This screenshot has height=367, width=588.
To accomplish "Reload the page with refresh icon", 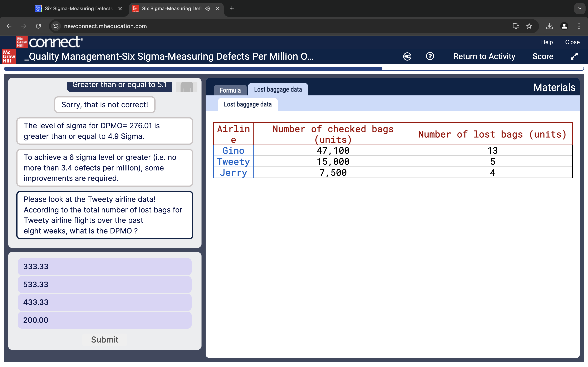I will click(38, 26).
